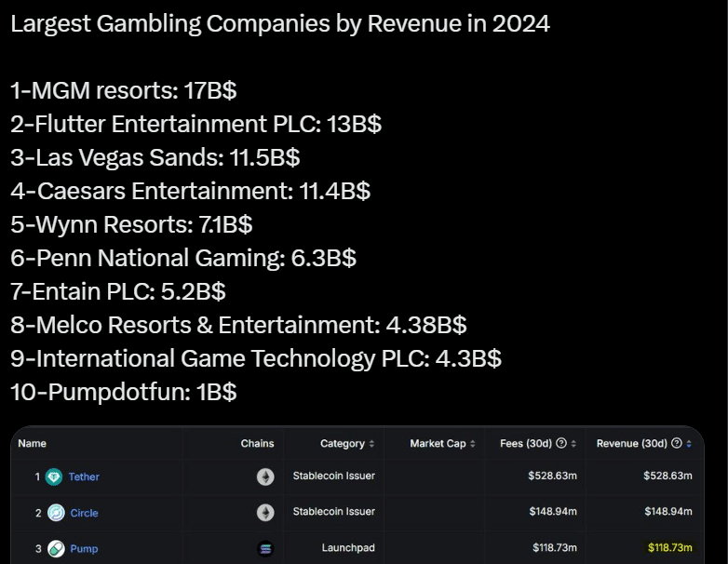Viewport: 728px width, 564px height.
Task: Click Solana chain icon in Pump row
Action: pos(265,549)
